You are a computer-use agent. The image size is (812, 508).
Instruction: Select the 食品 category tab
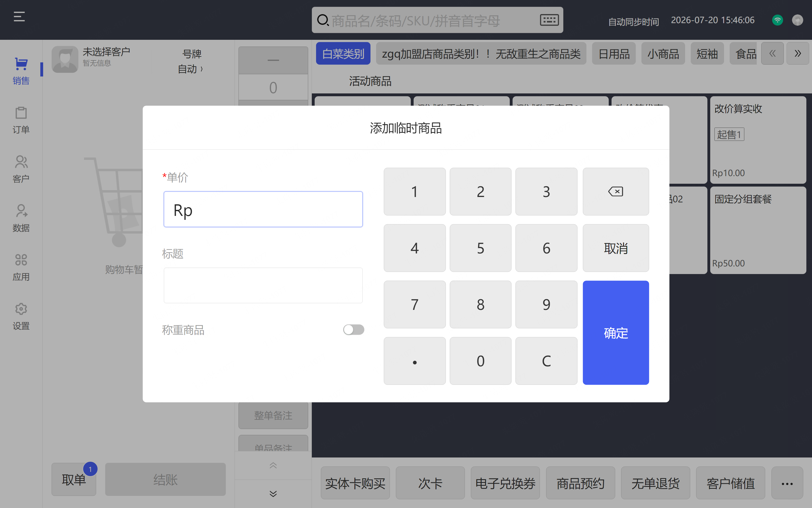point(743,53)
